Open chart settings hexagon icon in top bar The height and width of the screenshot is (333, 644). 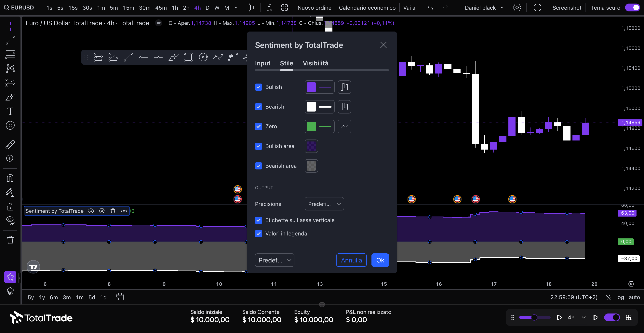pyautogui.click(x=517, y=7)
